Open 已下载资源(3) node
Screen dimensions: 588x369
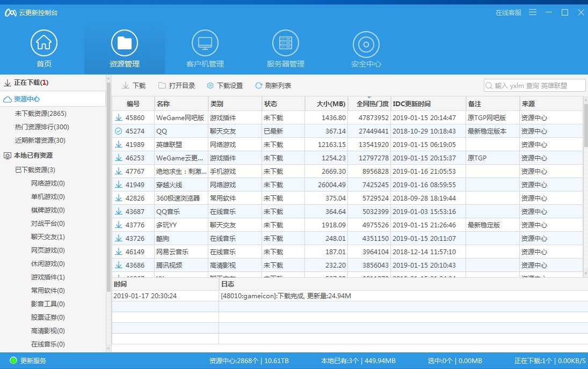tap(35, 170)
